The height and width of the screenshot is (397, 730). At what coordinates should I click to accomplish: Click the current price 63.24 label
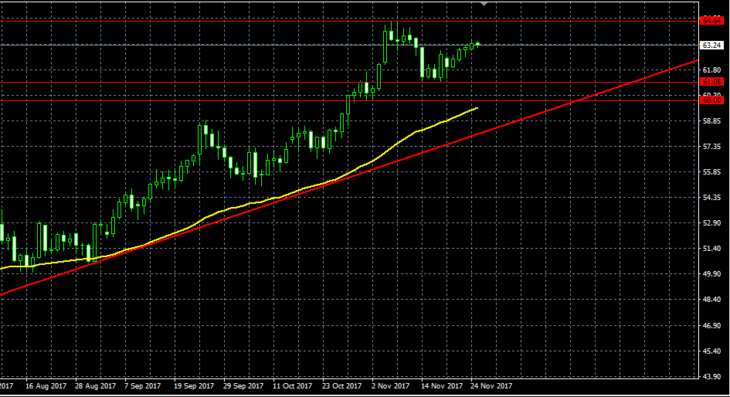(x=712, y=45)
